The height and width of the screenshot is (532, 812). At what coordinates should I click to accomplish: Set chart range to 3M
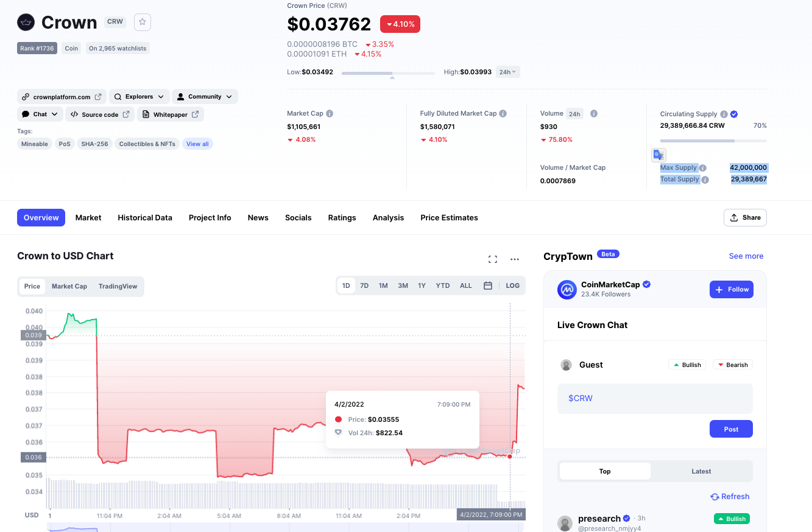403,285
